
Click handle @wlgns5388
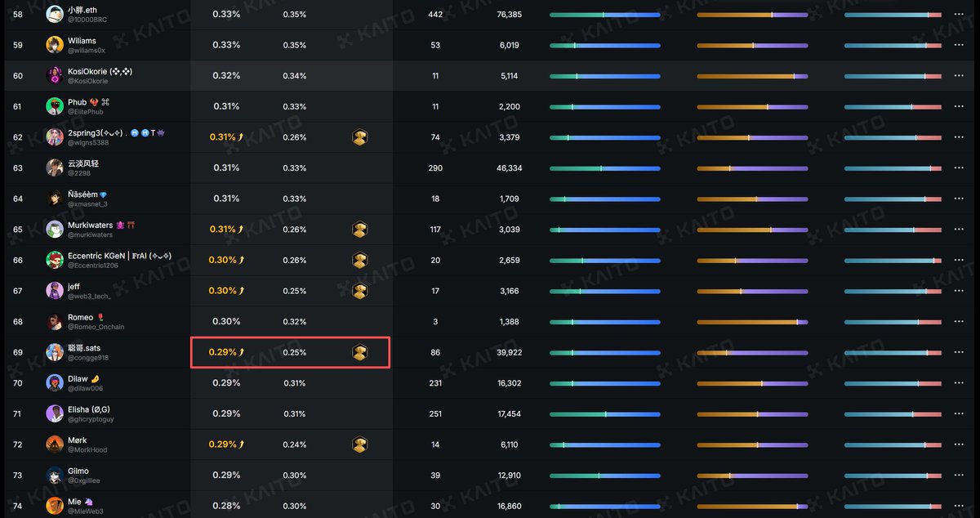(88, 143)
